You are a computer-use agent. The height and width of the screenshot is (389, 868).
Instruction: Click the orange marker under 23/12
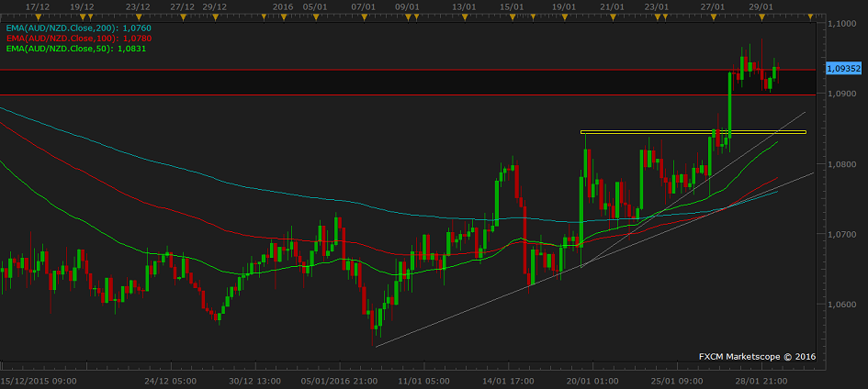[138, 16]
